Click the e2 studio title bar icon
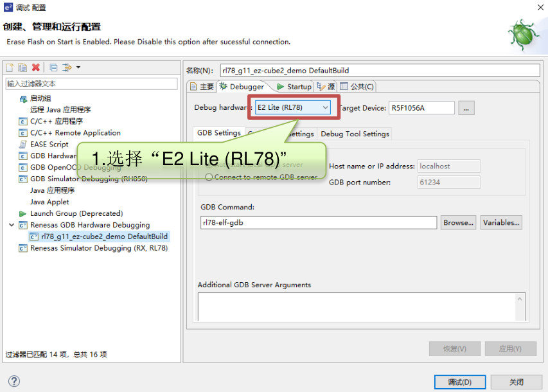The height and width of the screenshot is (392, 548). [x=8, y=7]
